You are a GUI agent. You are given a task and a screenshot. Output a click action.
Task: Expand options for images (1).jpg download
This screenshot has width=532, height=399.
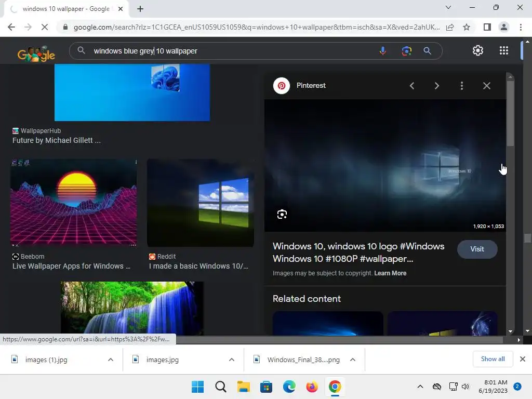pyautogui.click(x=110, y=360)
